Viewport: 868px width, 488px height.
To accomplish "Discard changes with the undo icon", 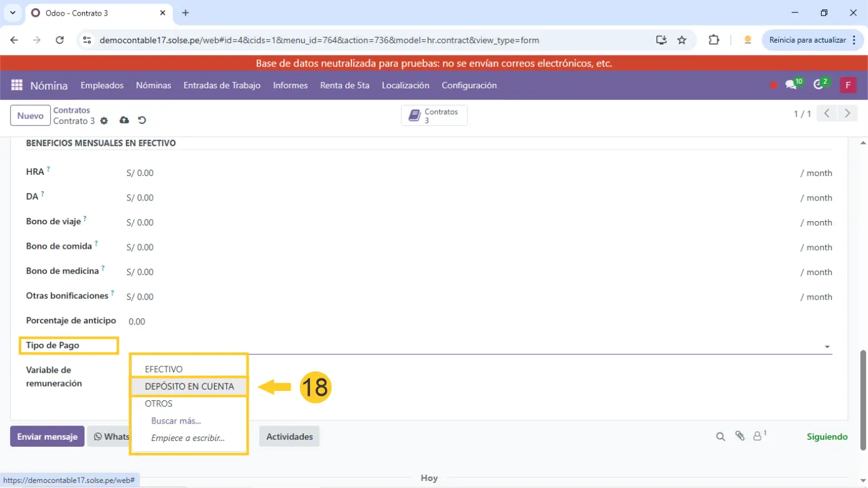I will click(142, 120).
